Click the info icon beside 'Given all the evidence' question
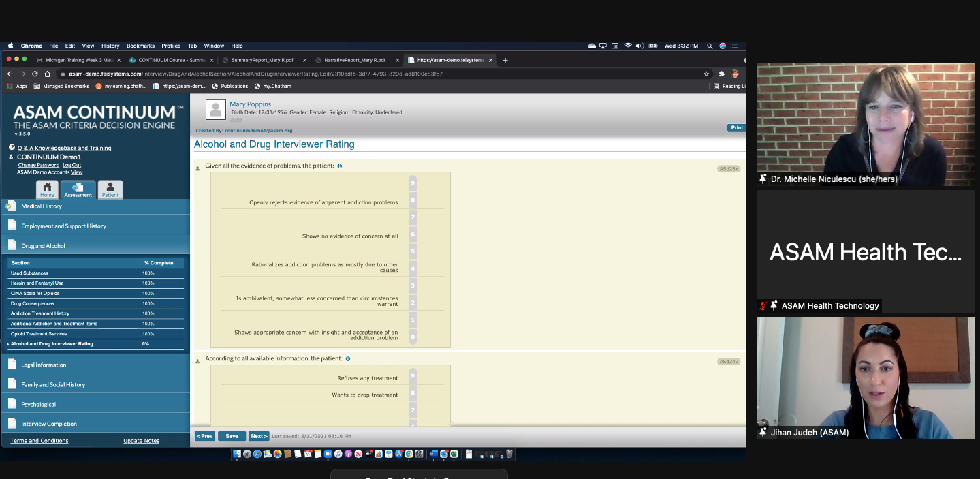980x479 pixels. click(x=340, y=166)
